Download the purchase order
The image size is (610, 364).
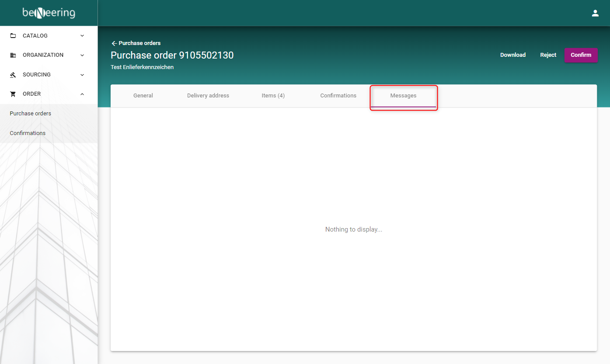coord(512,55)
